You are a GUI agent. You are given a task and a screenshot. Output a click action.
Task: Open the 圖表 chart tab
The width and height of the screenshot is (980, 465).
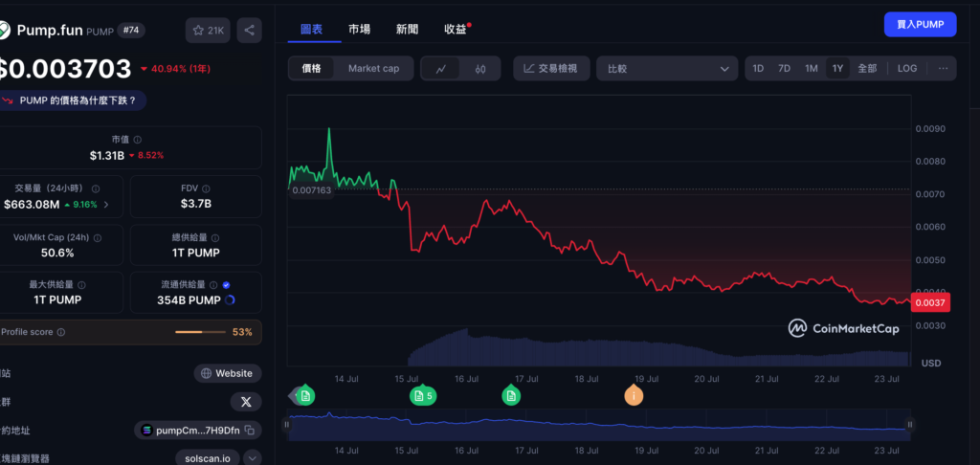(311, 29)
